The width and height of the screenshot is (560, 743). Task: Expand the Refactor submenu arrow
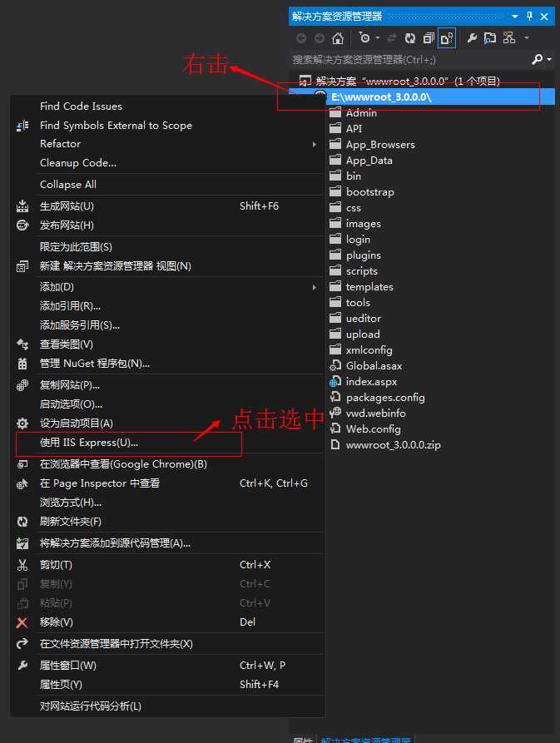(x=314, y=144)
